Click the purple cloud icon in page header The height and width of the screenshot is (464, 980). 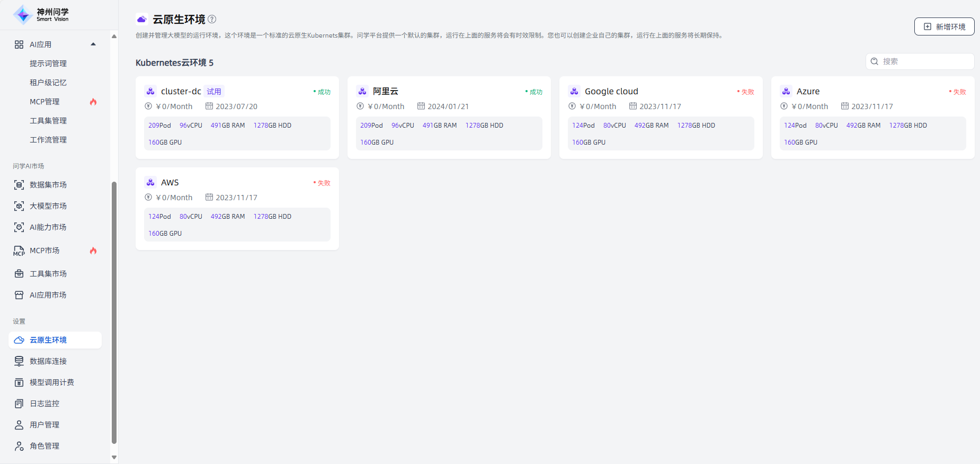(x=141, y=19)
